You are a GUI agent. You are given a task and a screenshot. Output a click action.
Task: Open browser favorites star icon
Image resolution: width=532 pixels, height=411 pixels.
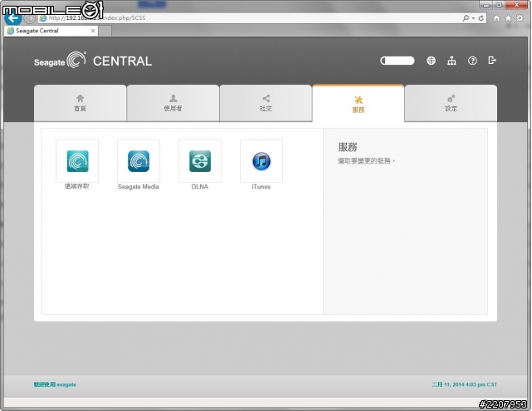[x=508, y=18]
